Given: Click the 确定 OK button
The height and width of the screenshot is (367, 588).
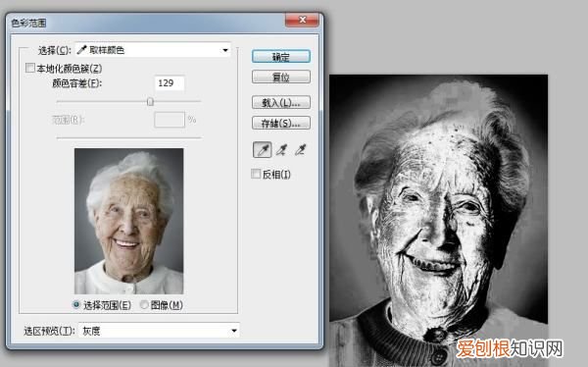Looking at the screenshot, I should click(x=281, y=57).
